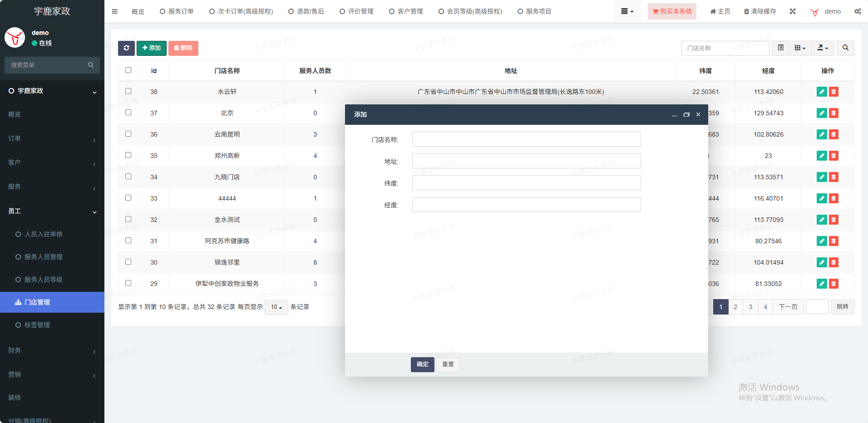Viewport: 868px width, 423px height.
Task: Open the settings gears icon at top right
Action: 858,11
